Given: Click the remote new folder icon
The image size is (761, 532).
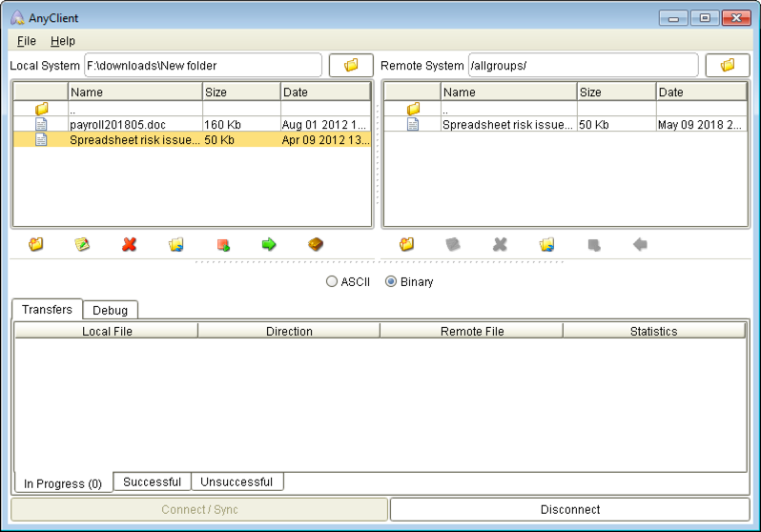Looking at the screenshot, I should click(406, 244).
